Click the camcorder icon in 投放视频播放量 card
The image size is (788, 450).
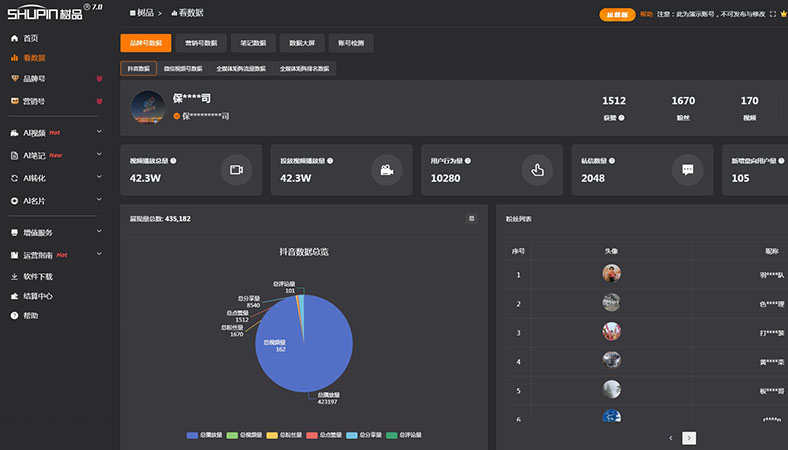pos(386,170)
